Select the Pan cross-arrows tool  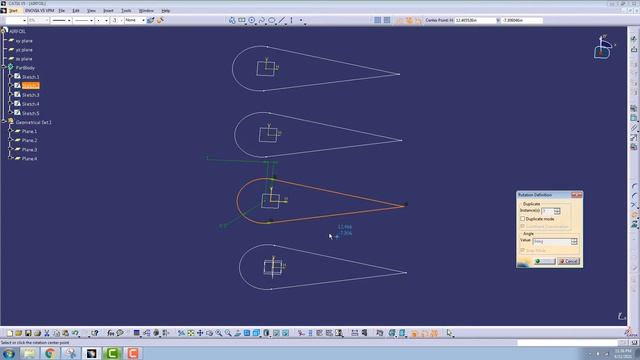click(x=200, y=333)
